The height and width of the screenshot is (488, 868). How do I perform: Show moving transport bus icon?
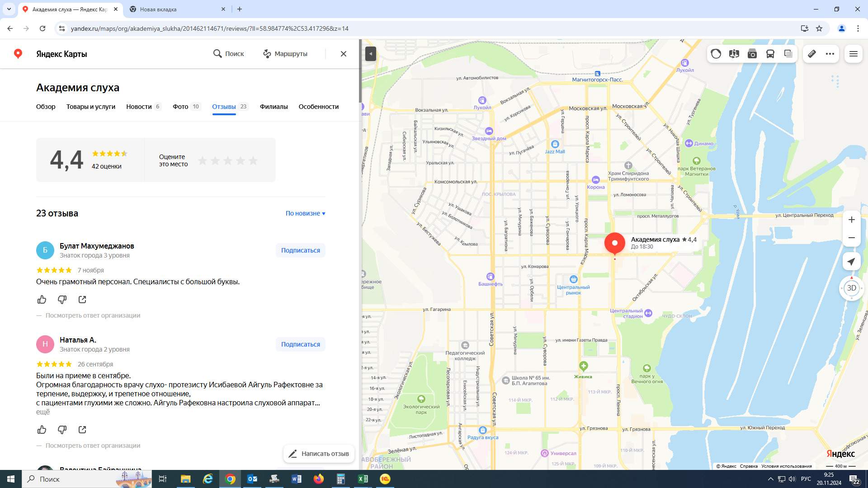pyautogui.click(x=770, y=54)
